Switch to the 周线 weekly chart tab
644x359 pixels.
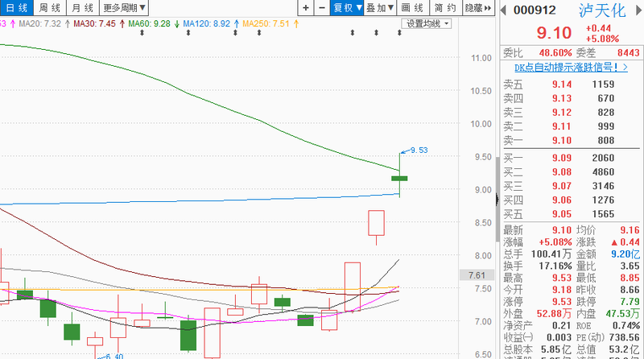coord(49,9)
